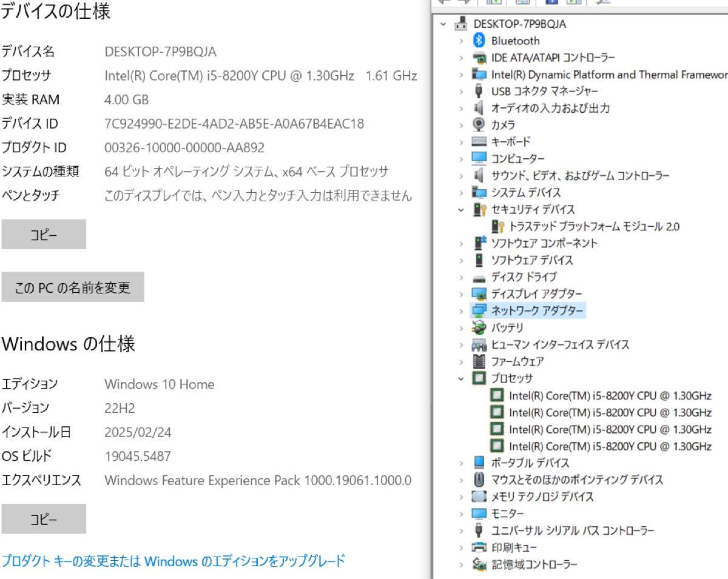
Task: Click the モニター icon
Action: 479,514
